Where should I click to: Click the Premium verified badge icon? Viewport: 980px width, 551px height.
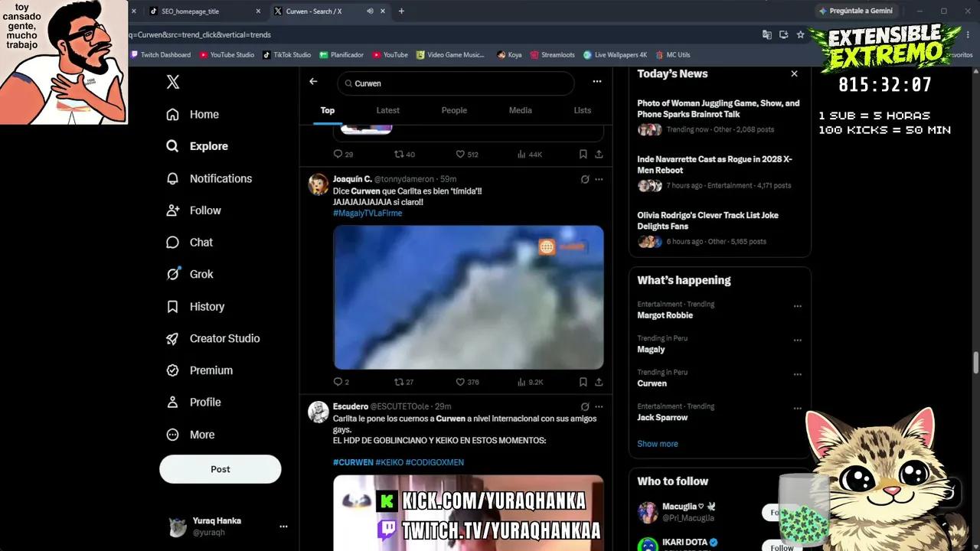(173, 370)
